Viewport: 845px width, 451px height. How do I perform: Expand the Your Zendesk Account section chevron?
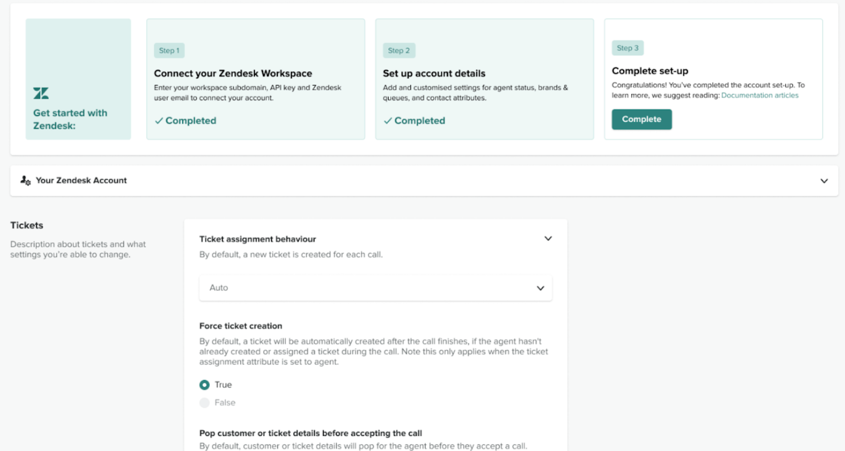(x=824, y=181)
